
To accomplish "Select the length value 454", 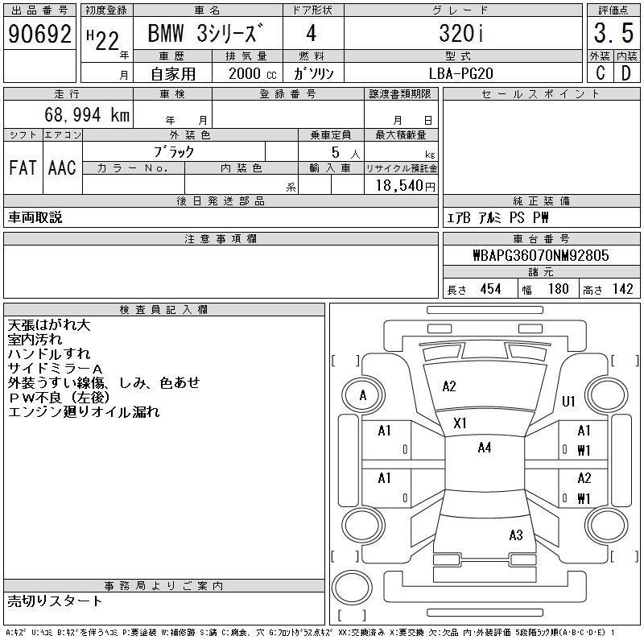I will point(490,289).
